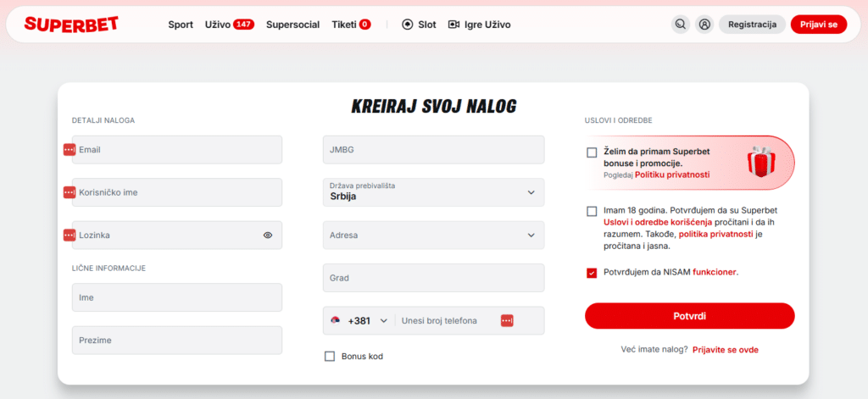Image resolution: width=868 pixels, height=399 pixels.
Task: Open Uslovi i odredbe korišćenja link
Action: [657, 223]
